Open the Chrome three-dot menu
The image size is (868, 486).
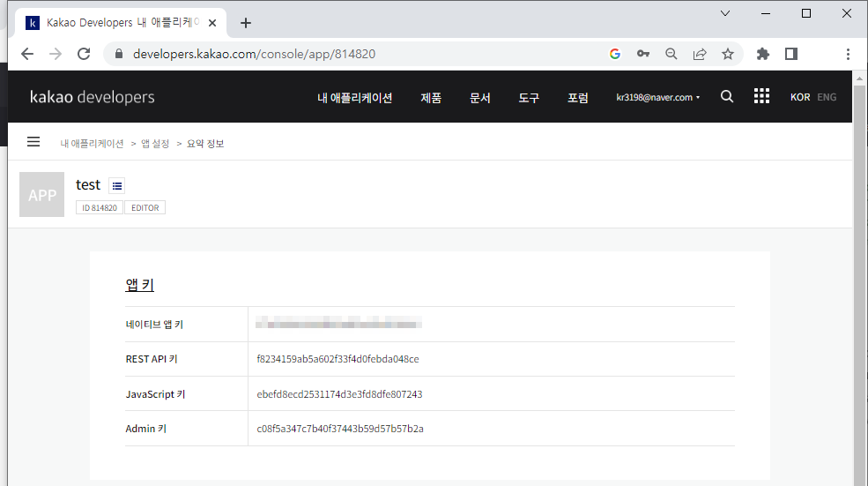tap(848, 54)
